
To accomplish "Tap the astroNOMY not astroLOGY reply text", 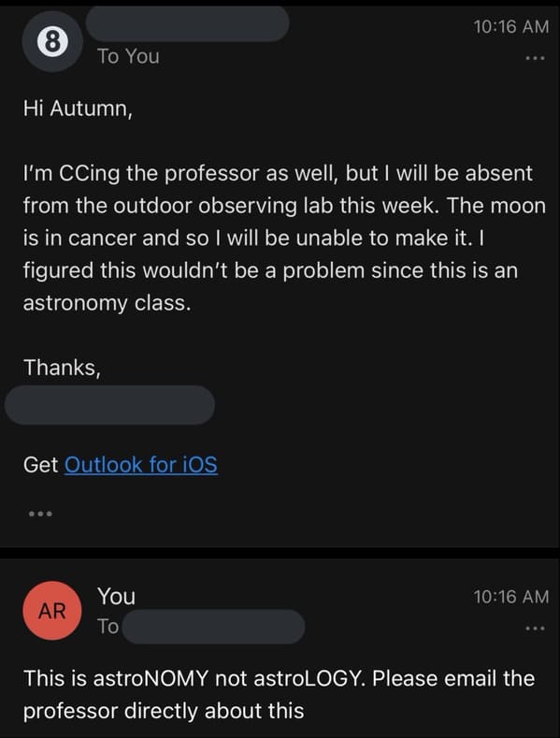I will (x=279, y=678).
